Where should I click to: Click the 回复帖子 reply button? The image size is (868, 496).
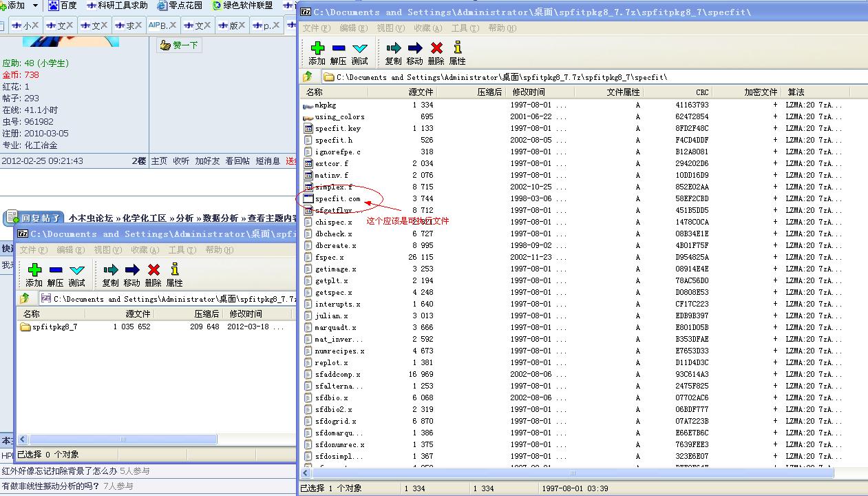(33, 218)
